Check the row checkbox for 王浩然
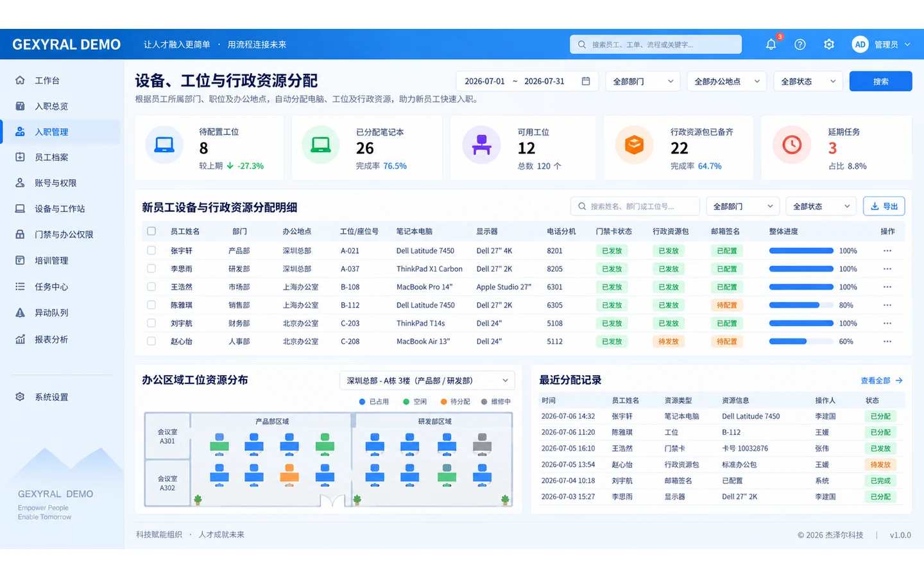Image resolution: width=924 pixels, height=578 pixels. coord(151,286)
